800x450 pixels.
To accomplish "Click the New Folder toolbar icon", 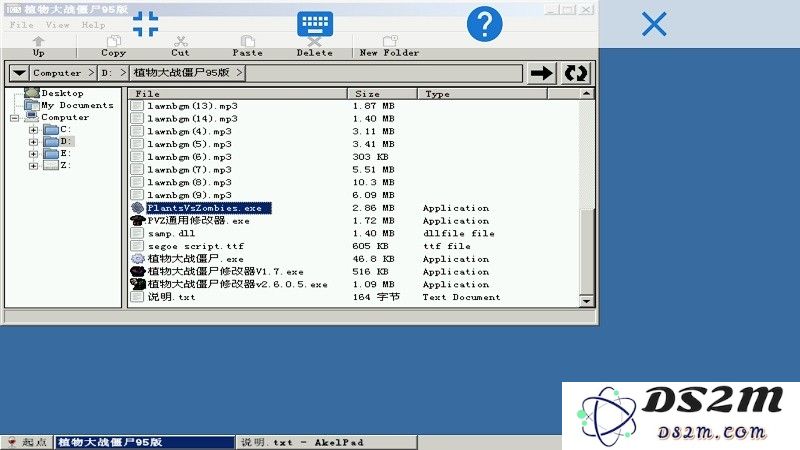I will click(x=390, y=41).
